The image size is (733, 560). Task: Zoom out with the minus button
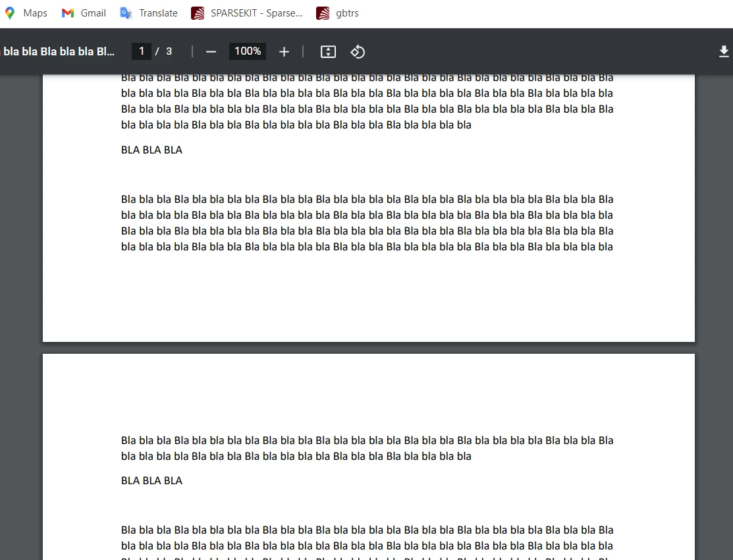[x=211, y=51]
